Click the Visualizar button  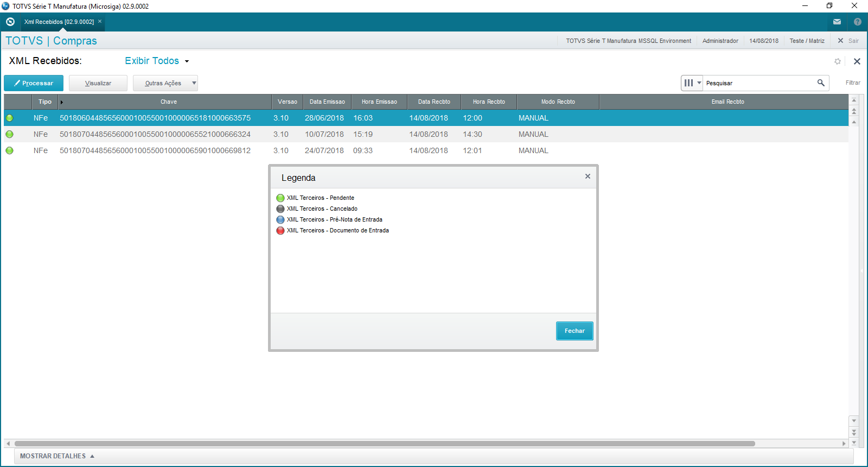tap(98, 83)
